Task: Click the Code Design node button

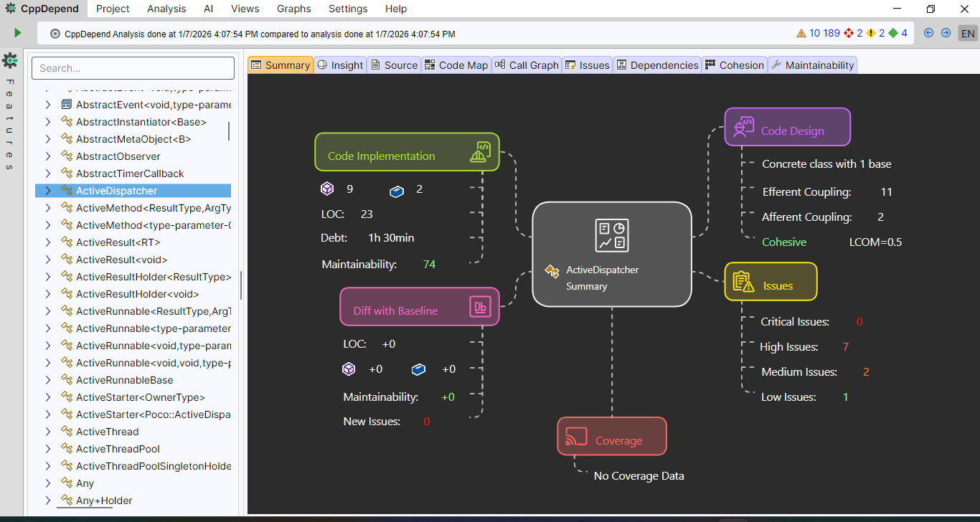Action: coord(787,127)
